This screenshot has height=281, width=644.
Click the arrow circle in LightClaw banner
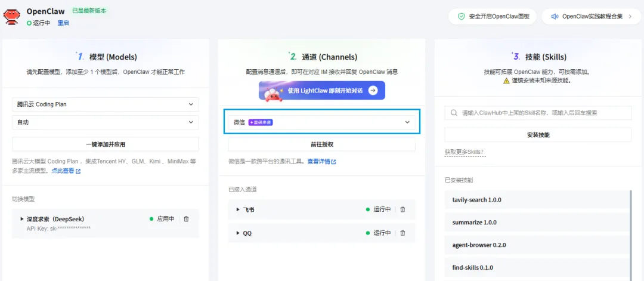pyautogui.click(x=373, y=90)
